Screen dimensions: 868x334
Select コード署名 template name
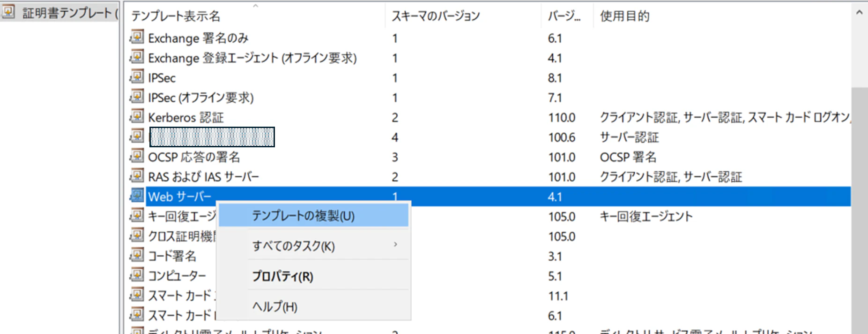coord(172,256)
